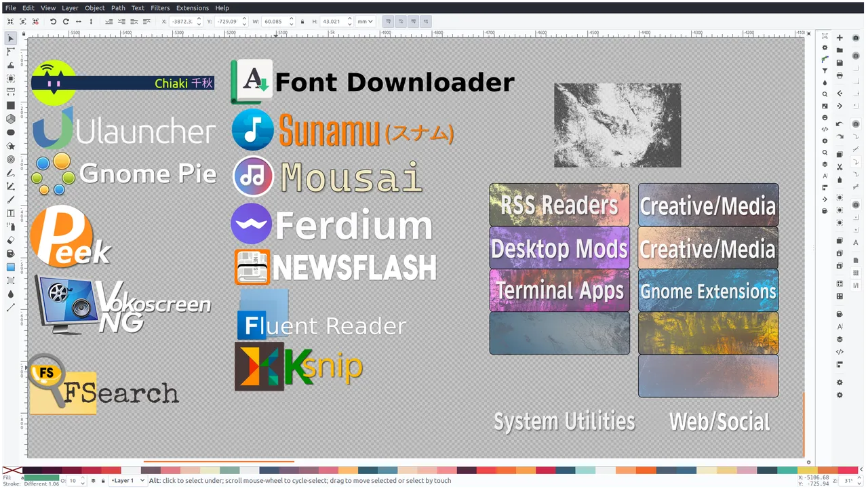Click the Cut scissors icon
The width and height of the screenshot is (868, 491).
[x=840, y=167]
